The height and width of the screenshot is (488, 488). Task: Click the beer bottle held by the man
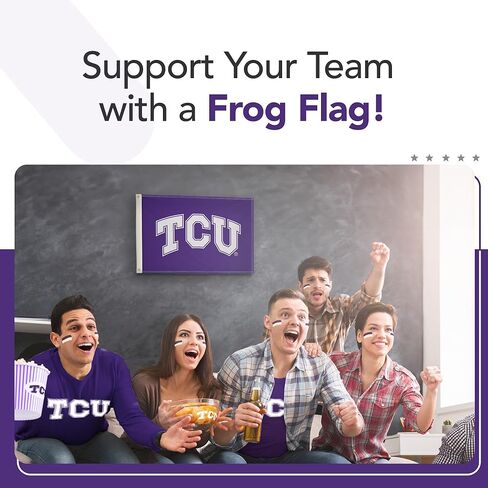pyautogui.click(x=254, y=415)
